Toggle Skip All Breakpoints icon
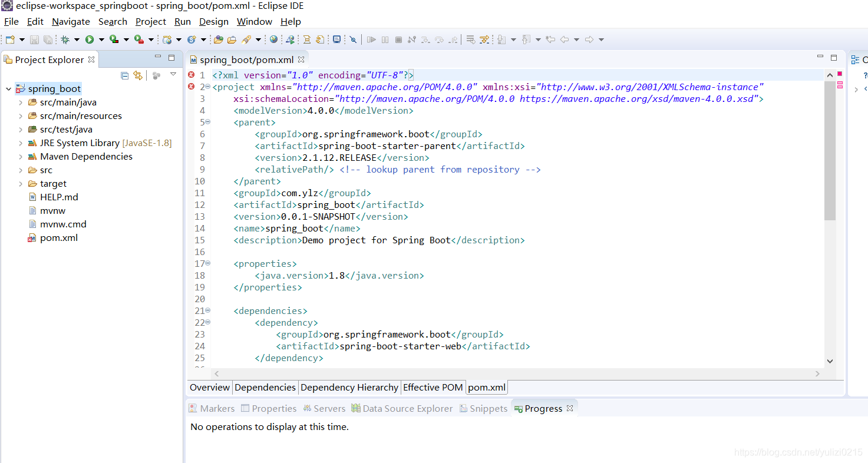This screenshot has width=868, height=463. click(x=353, y=39)
